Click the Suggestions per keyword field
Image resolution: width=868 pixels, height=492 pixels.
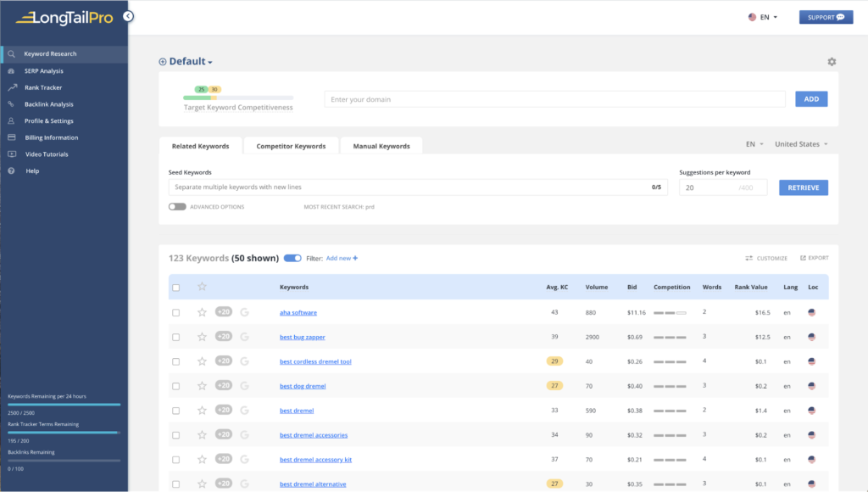click(x=723, y=187)
